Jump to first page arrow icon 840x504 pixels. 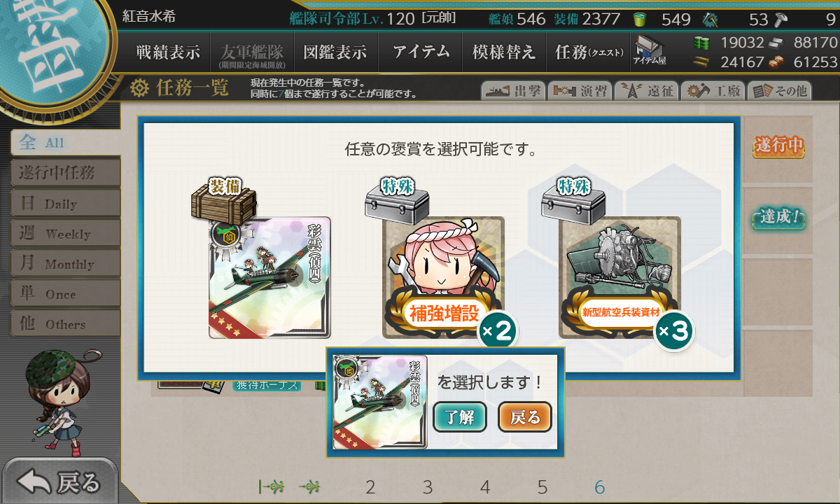point(269,486)
